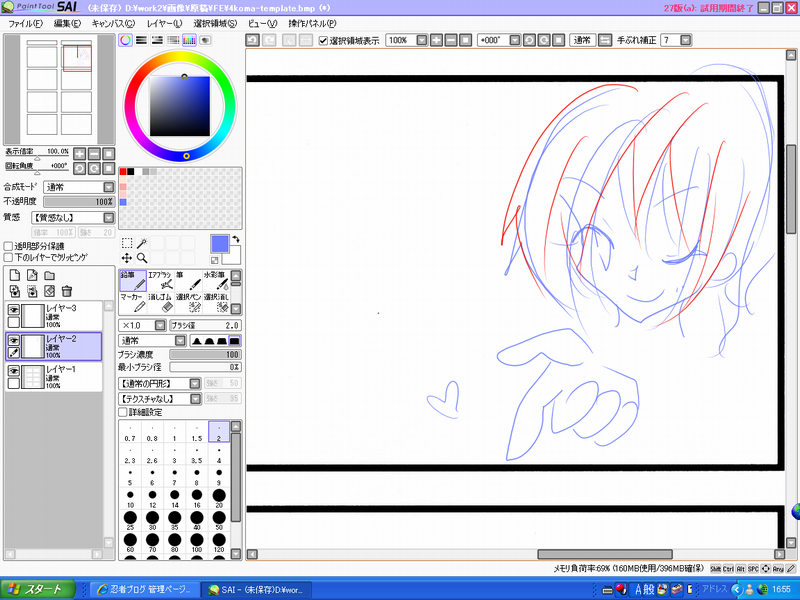The image size is (800, 600).
Task: Choose the magnifier zoom tool
Action: click(x=142, y=258)
